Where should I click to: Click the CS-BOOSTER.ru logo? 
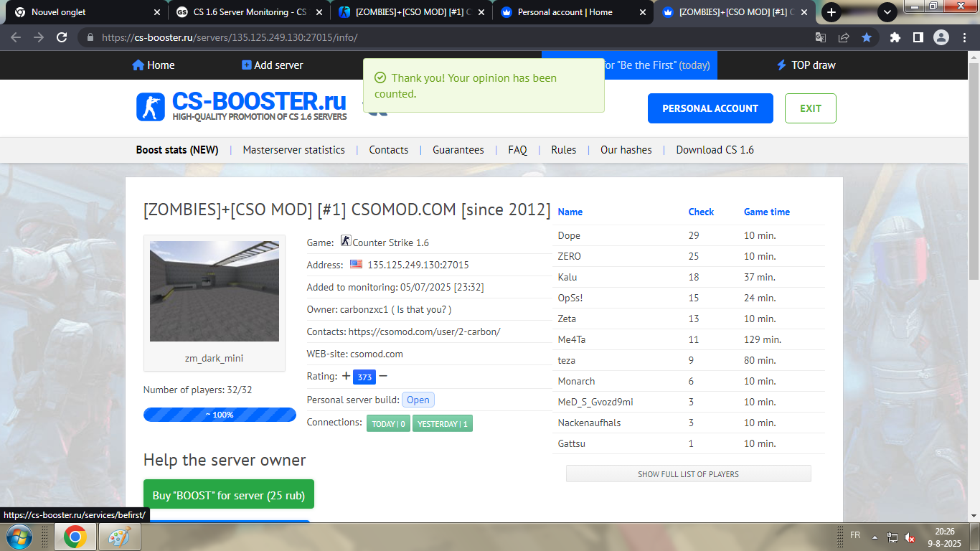coord(241,107)
